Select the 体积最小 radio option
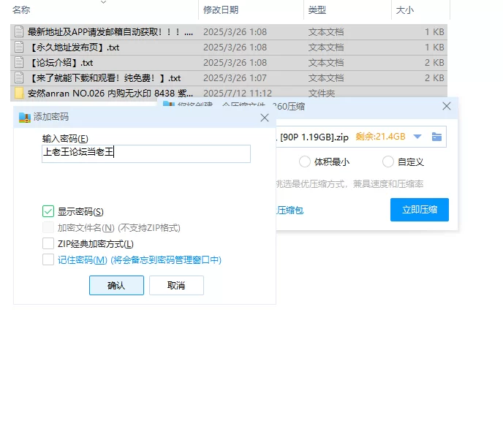Screen dimensions: 503x448 click(x=305, y=162)
